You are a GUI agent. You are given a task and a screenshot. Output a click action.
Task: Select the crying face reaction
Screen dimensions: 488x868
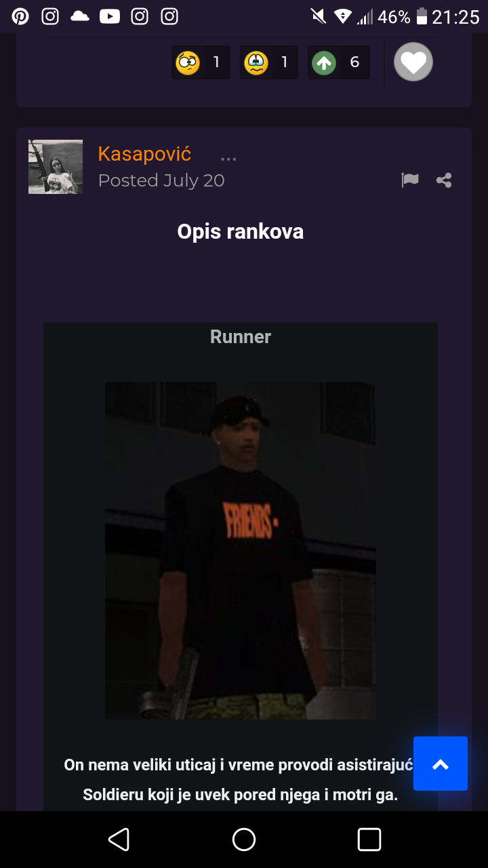coord(269,62)
